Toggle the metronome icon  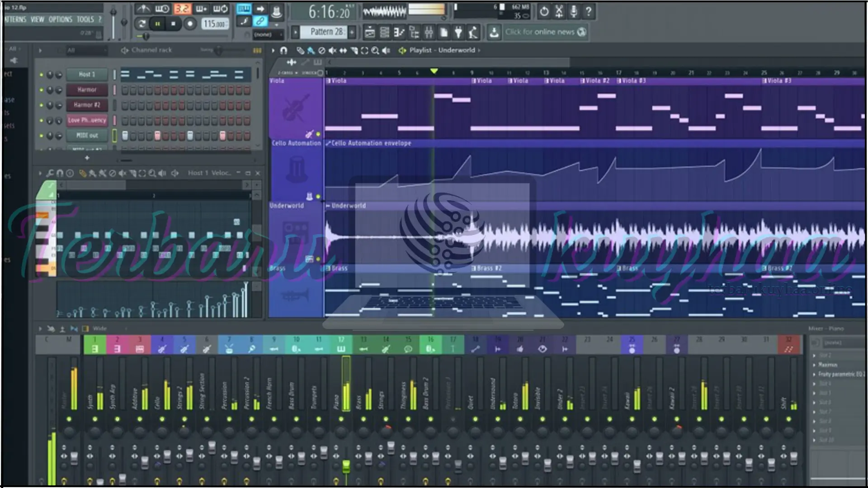143,9
